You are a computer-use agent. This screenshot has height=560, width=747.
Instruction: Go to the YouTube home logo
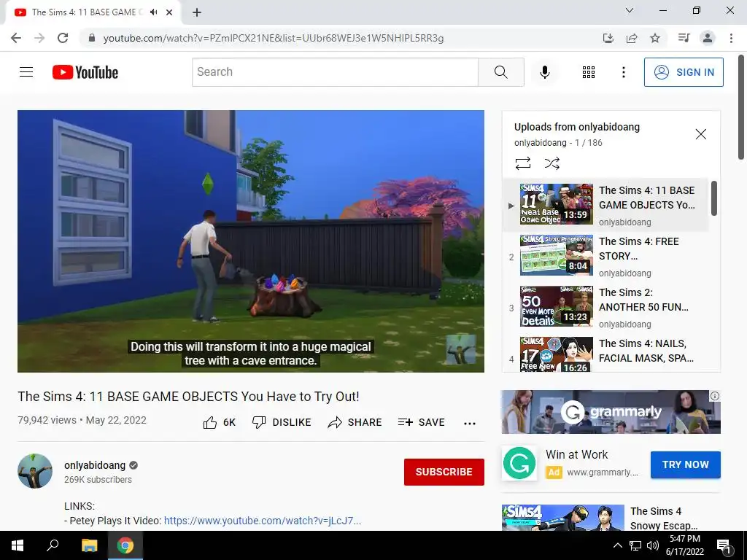point(85,72)
